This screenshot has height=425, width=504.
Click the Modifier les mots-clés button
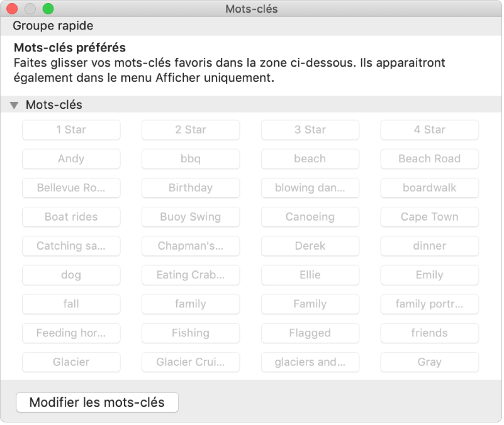point(97,400)
